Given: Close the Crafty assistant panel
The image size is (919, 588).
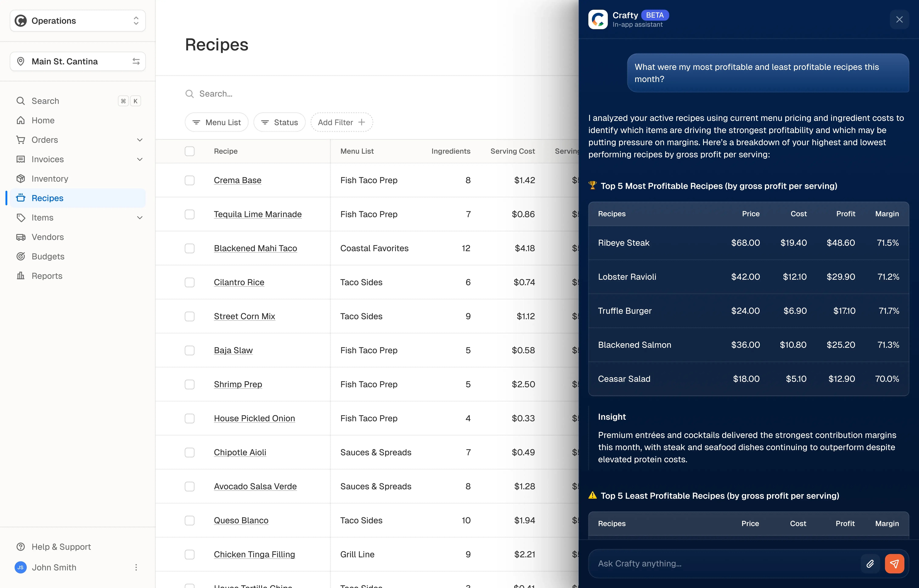Looking at the screenshot, I should [899, 19].
